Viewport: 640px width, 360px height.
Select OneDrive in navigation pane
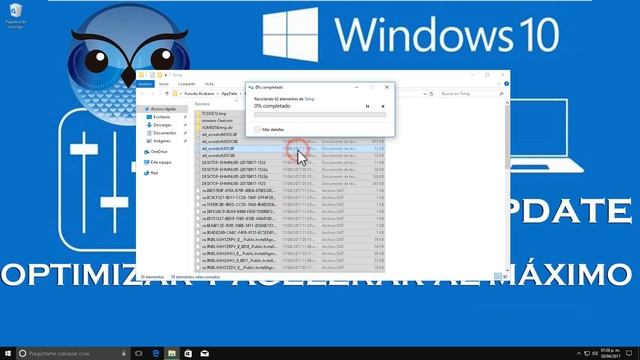pyautogui.click(x=156, y=152)
